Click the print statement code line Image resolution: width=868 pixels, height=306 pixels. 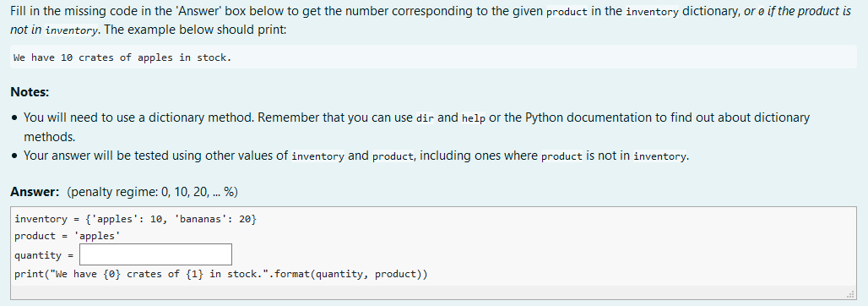(x=221, y=274)
